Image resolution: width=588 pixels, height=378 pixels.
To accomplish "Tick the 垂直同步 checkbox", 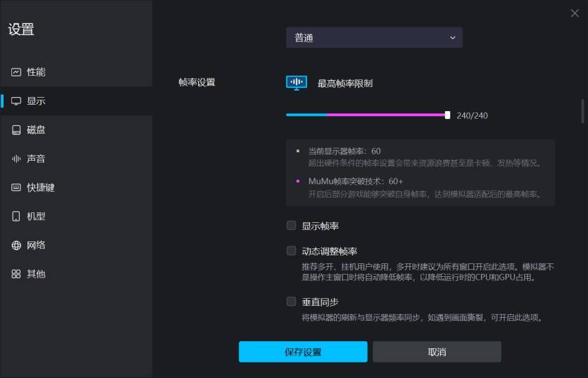I will (292, 301).
